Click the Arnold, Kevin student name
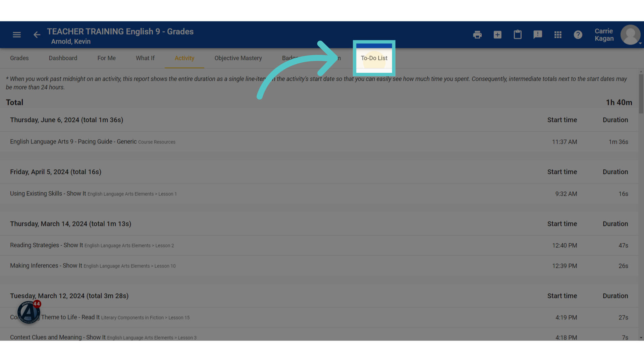This screenshot has width=644, height=362. [71, 42]
